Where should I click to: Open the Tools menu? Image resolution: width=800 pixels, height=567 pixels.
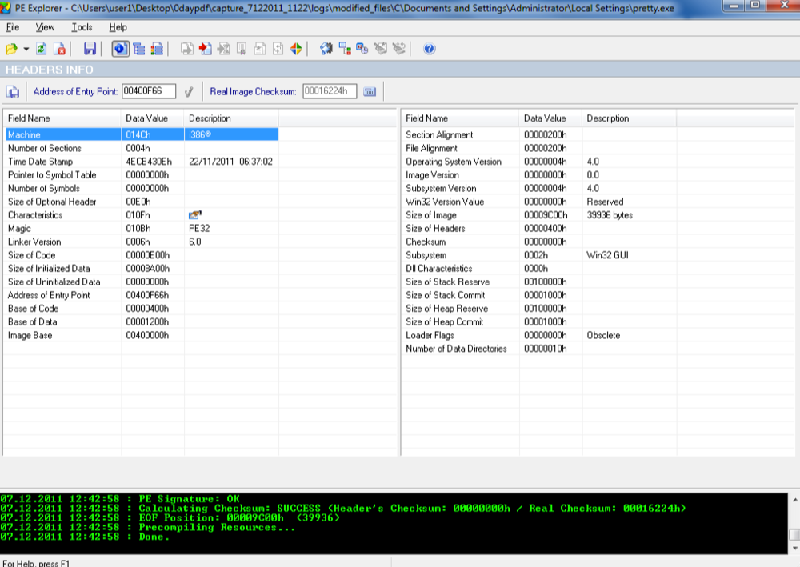click(82, 27)
